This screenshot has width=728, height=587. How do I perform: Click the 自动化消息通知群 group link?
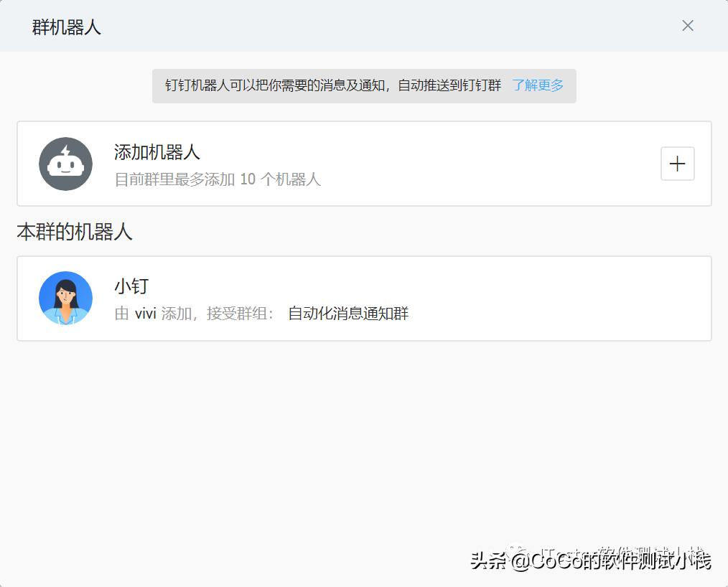tap(347, 314)
